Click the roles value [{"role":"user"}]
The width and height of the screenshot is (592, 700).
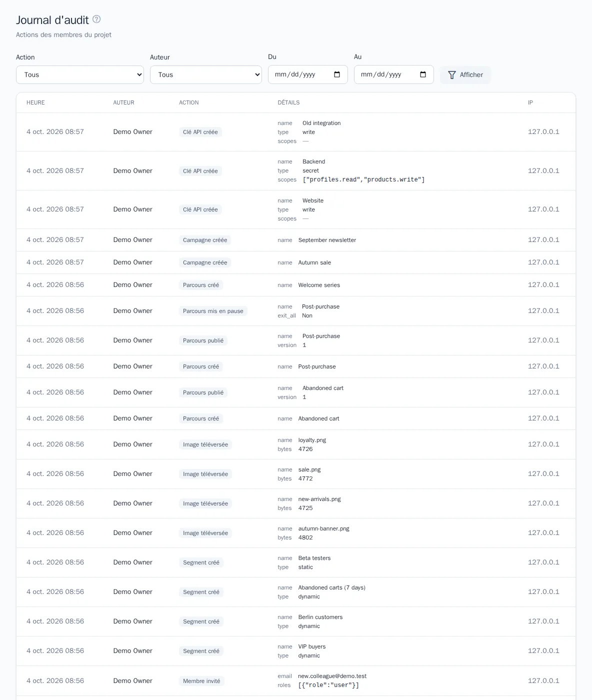point(328,685)
